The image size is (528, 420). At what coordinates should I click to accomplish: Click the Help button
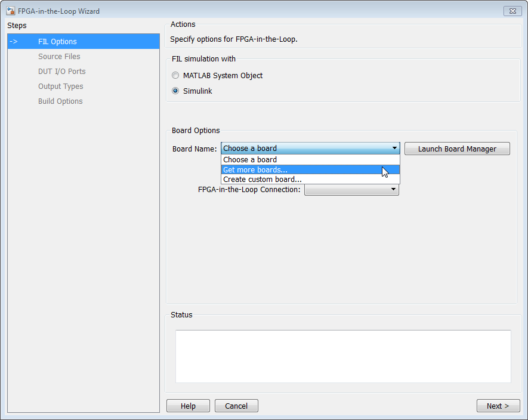[x=188, y=406]
